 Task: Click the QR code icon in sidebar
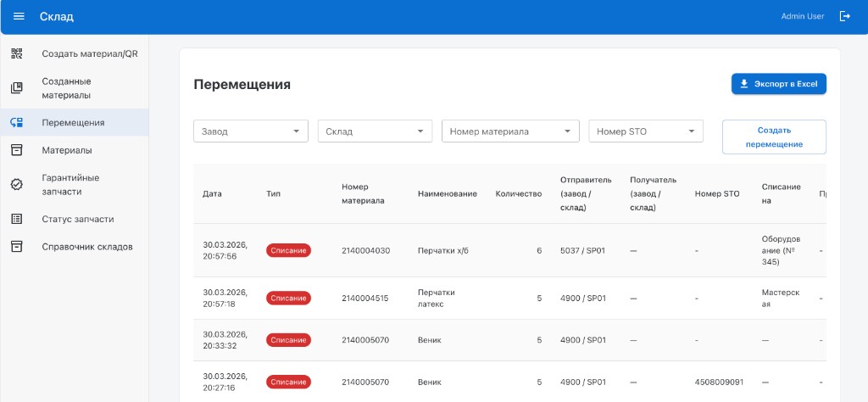(x=16, y=54)
